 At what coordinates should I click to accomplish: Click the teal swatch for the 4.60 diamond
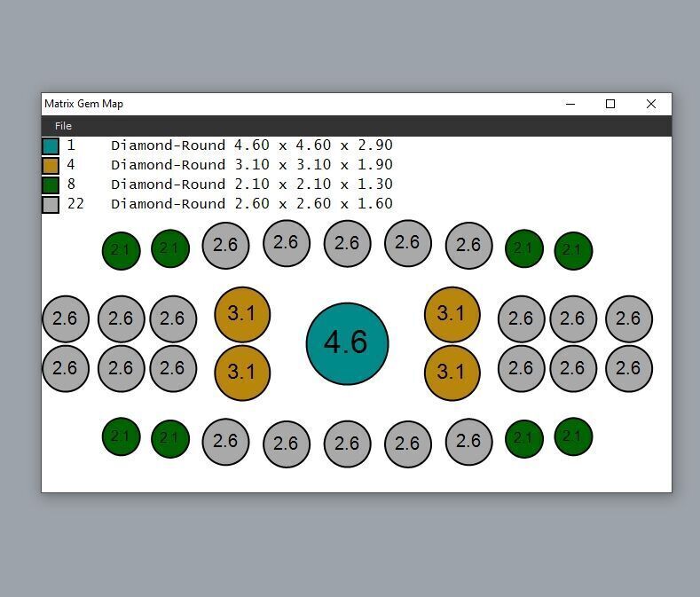[51, 146]
